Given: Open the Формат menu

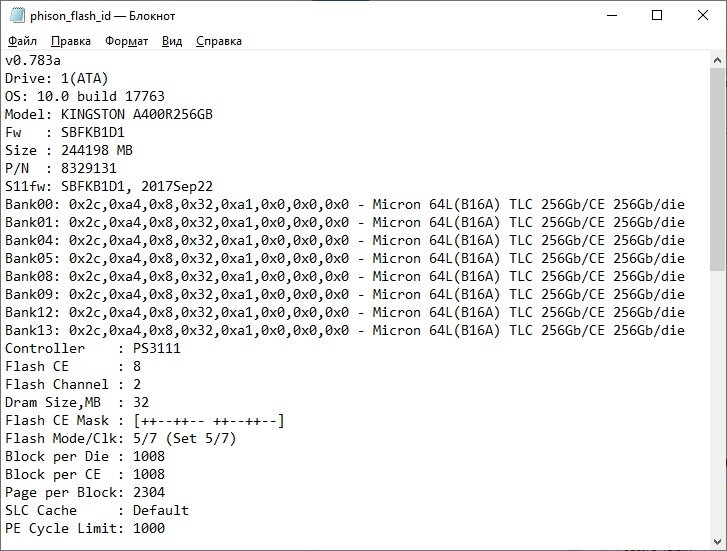Looking at the screenshot, I should 126,41.
